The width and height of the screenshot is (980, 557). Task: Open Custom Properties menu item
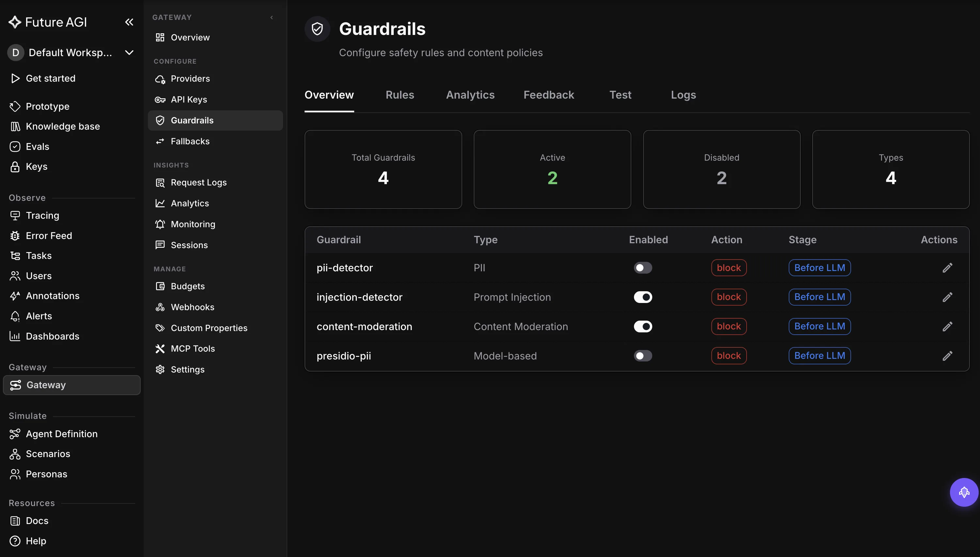tap(215, 328)
